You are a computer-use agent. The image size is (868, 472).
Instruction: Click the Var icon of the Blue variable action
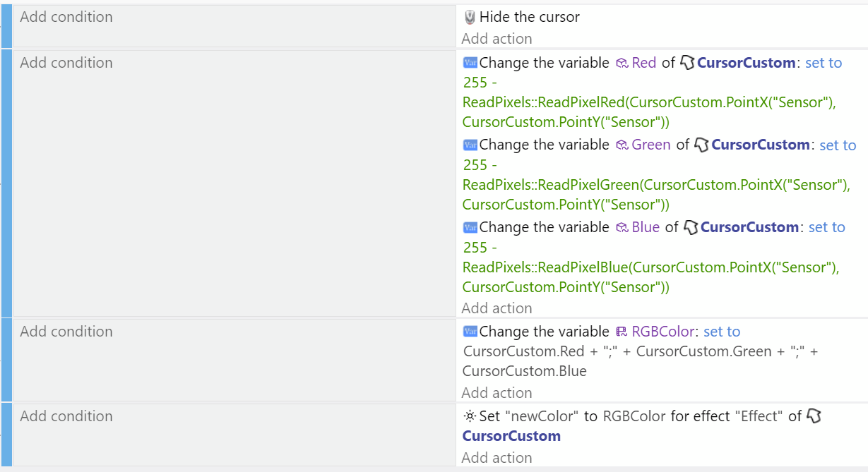[470, 227]
